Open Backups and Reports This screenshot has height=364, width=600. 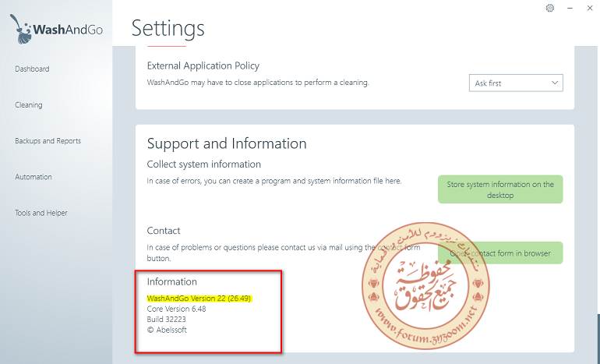pyautogui.click(x=48, y=141)
